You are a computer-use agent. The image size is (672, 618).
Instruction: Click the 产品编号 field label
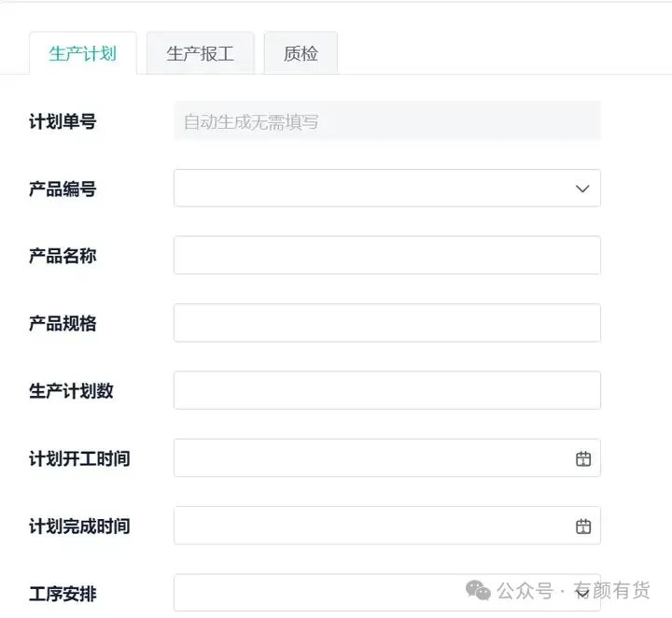point(63,189)
